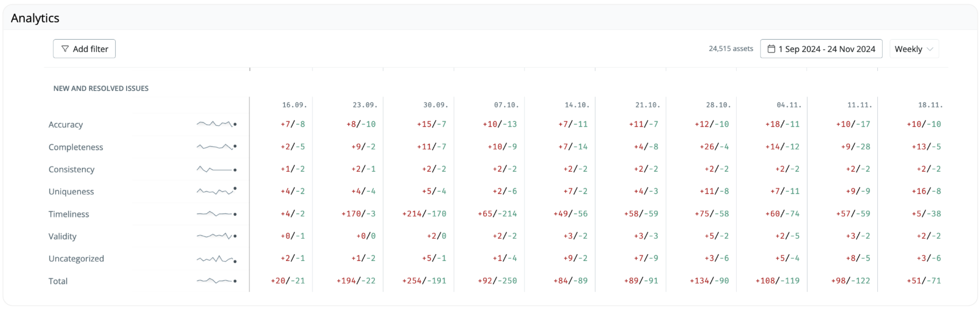Click the Total row sparkline
Screen dimensions: 980x310
coord(217,281)
